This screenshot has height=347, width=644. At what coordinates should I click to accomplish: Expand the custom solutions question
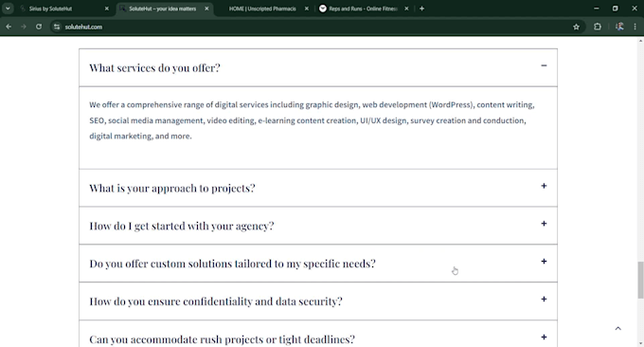point(318,264)
